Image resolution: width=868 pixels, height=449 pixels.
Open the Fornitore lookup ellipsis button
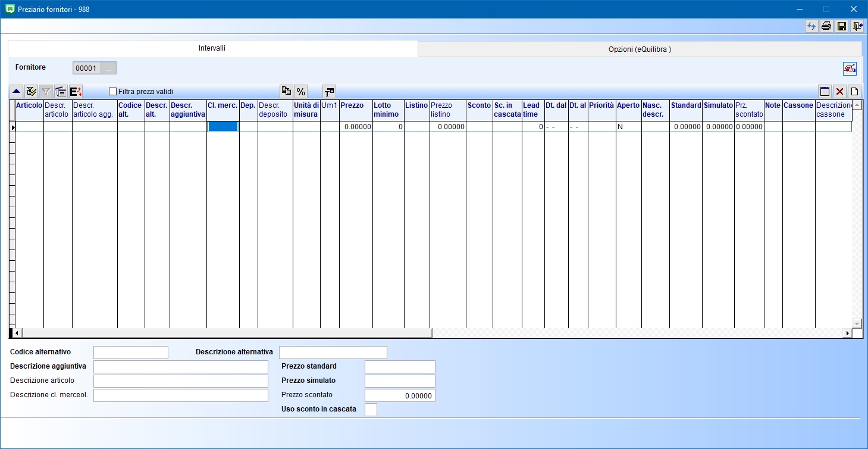point(108,68)
